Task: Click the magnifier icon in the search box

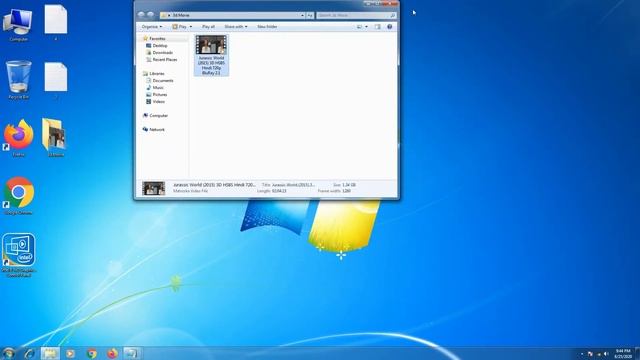Action: point(392,15)
